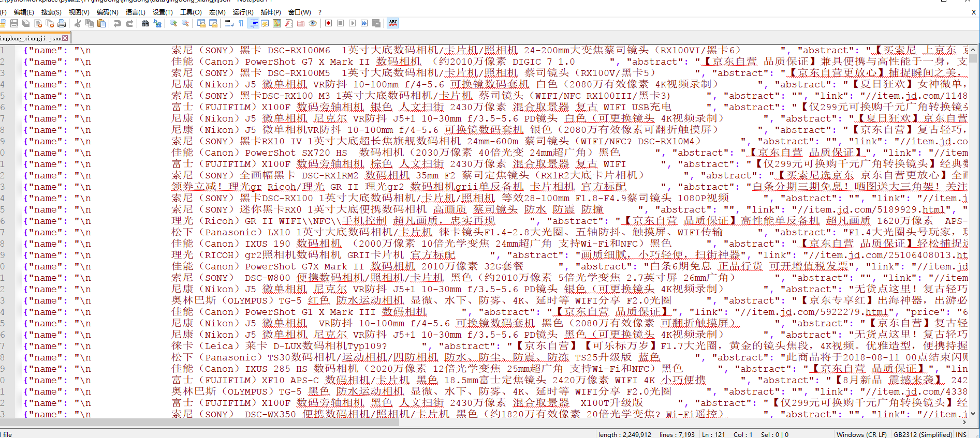This screenshot has width=980, height=438.
Task: Undo the last edit via toolbar
Action: click(118, 23)
